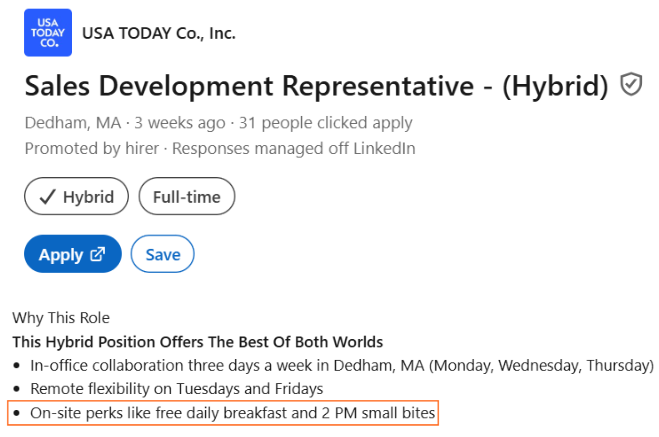Open the USA TODAY Co. logo
Image resolution: width=659 pixels, height=437 pixels.
pyautogui.click(x=48, y=33)
